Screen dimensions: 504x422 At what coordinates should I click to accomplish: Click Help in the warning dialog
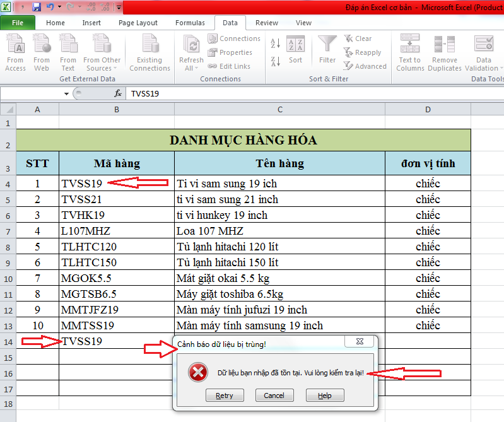(325, 396)
